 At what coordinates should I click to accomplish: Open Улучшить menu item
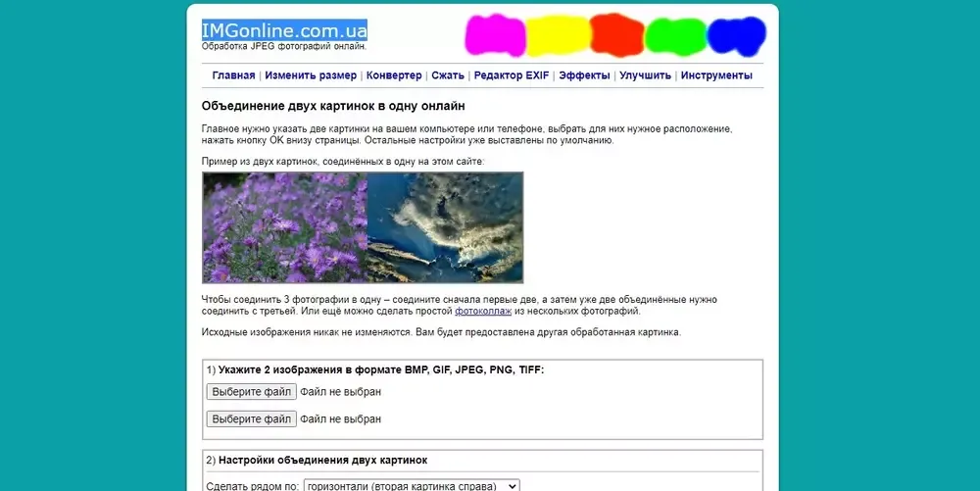coord(645,74)
